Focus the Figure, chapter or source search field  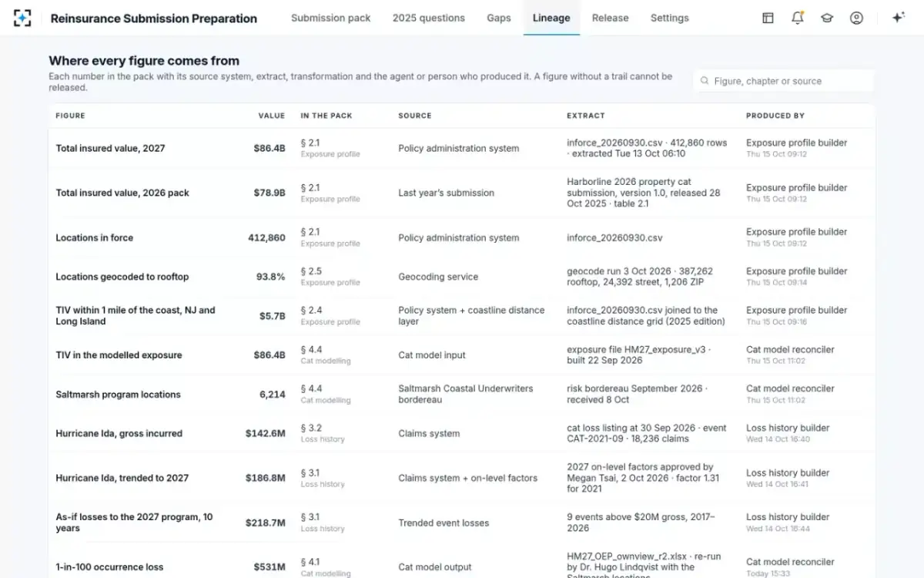pos(784,81)
